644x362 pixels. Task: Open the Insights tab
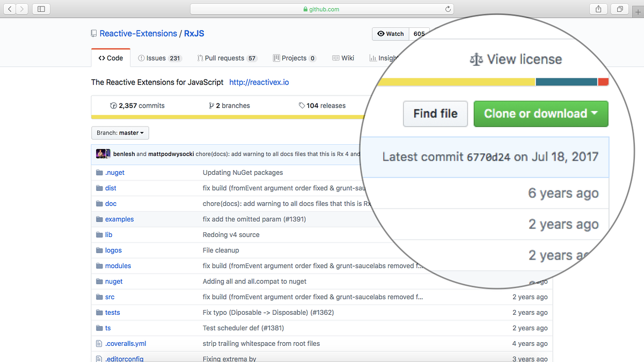click(x=384, y=58)
